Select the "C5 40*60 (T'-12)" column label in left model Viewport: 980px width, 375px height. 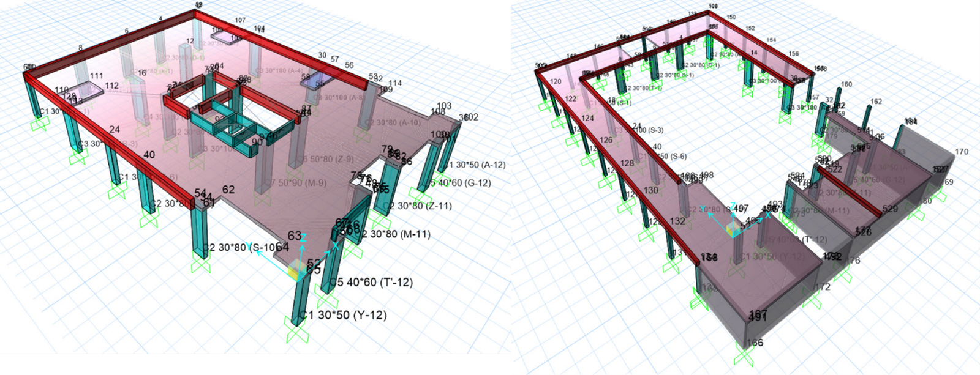371,283
